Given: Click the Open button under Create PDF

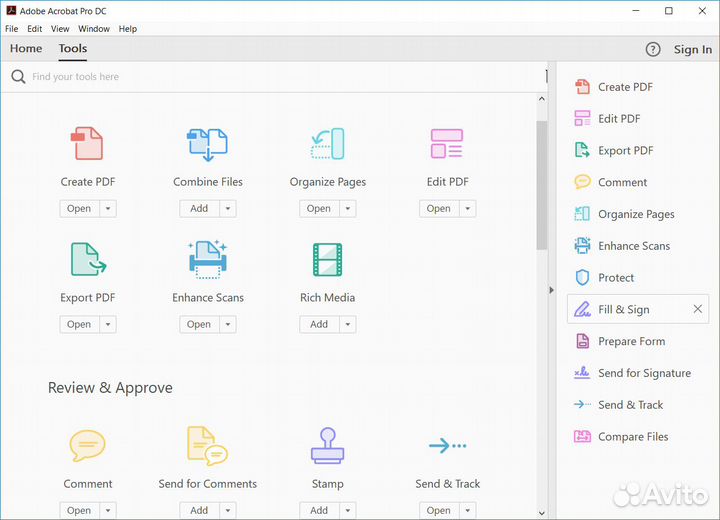Looking at the screenshot, I should pos(79,209).
